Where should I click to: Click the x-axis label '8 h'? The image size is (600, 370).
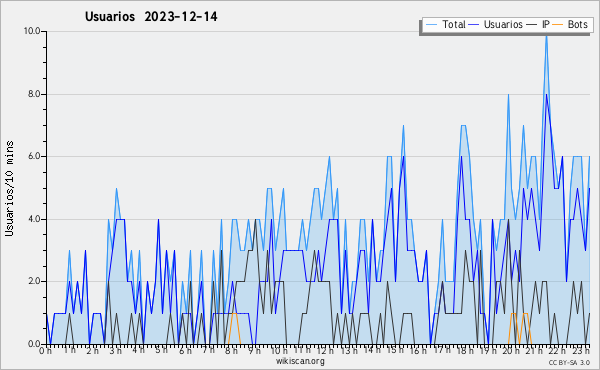(231, 351)
